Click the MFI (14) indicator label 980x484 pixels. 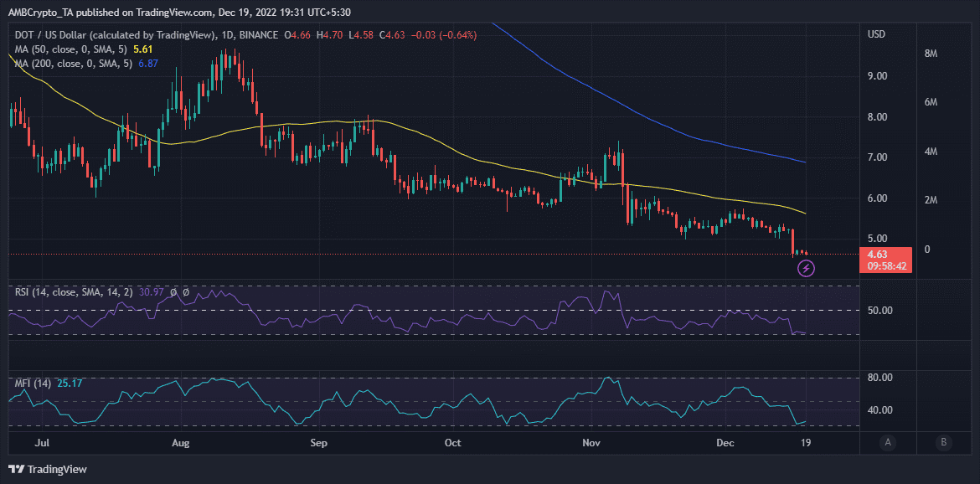point(33,384)
